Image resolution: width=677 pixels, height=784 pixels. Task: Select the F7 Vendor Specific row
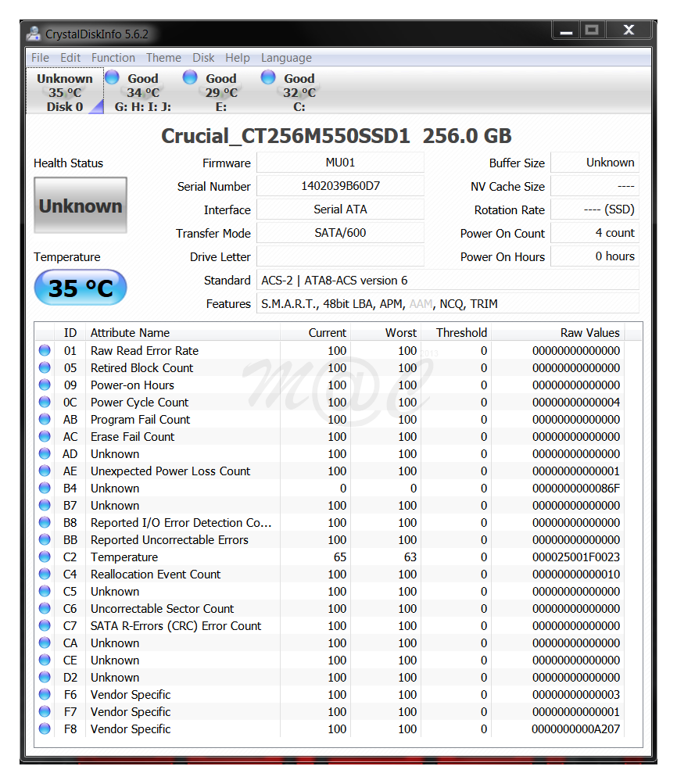(330, 711)
